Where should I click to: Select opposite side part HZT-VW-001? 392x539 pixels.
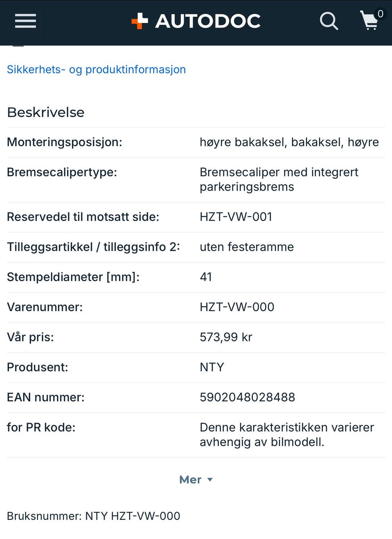click(x=236, y=217)
